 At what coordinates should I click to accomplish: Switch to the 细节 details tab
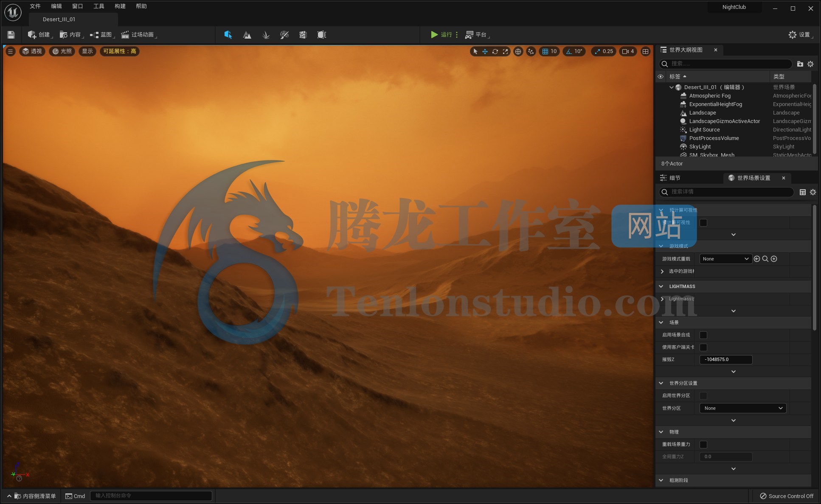tap(671, 178)
